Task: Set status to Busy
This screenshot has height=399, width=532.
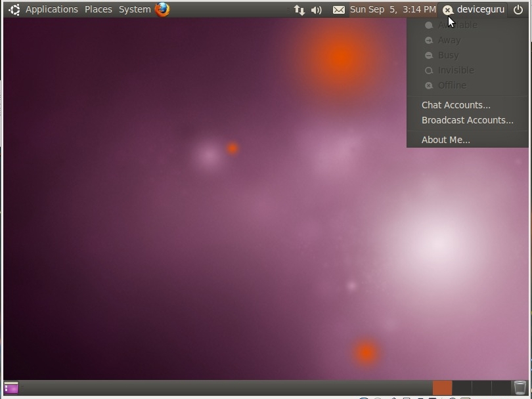Action: (468, 55)
